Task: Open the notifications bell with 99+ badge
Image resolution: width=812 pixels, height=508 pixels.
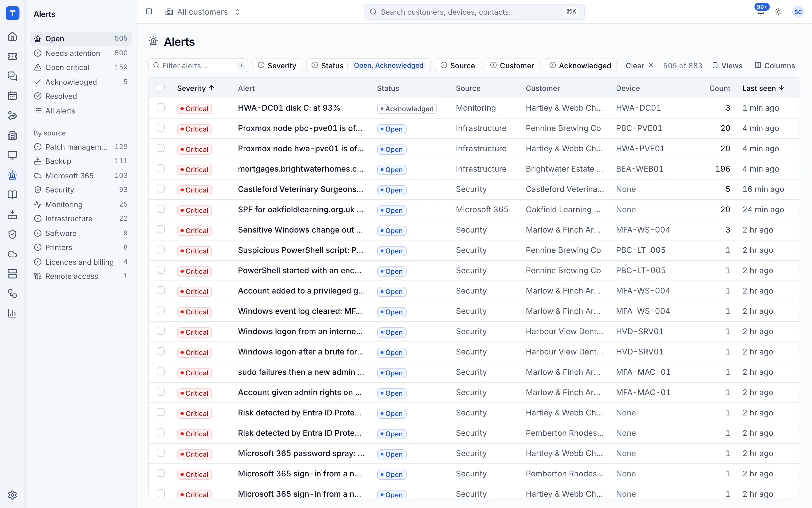Action: point(761,12)
